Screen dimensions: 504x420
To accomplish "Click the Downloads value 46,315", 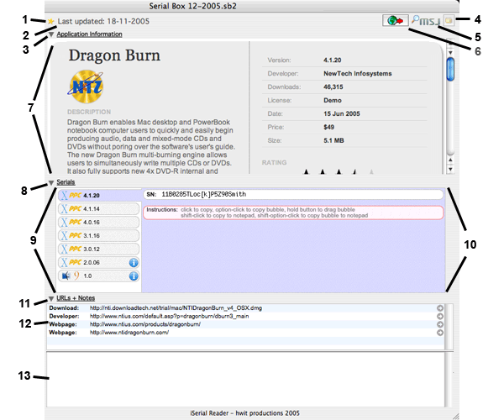I will click(333, 87).
